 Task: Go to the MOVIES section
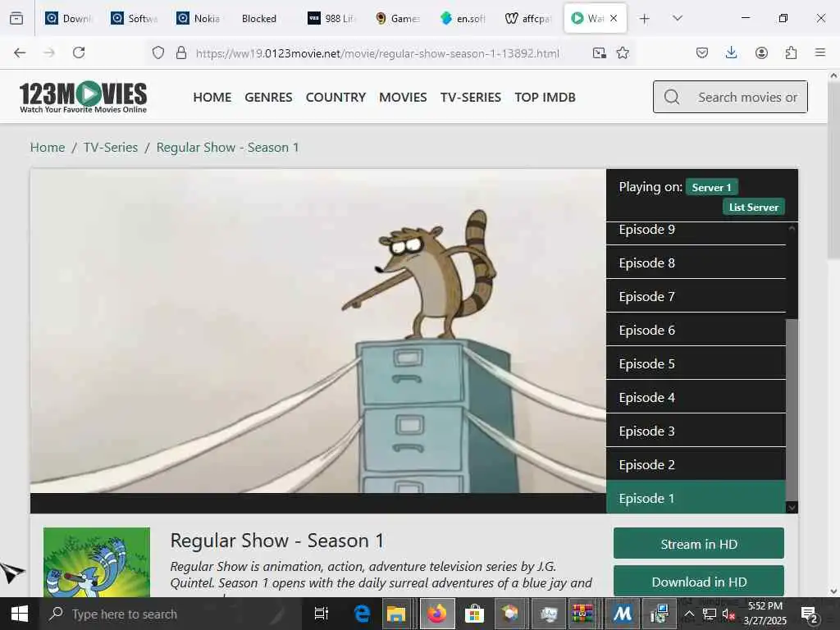[x=403, y=97]
